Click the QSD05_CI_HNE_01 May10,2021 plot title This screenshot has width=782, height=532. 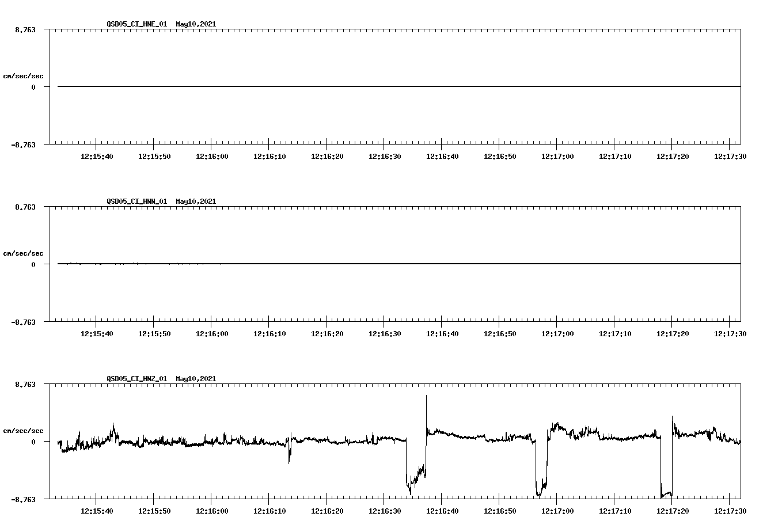click(161, 24)
